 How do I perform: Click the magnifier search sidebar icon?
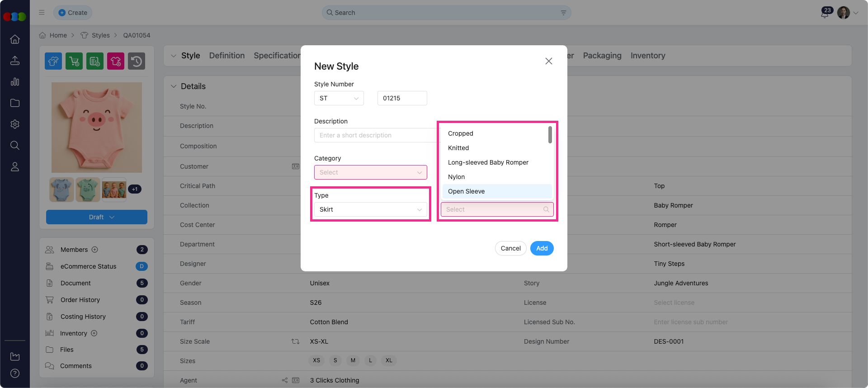(x=15, y=146)
